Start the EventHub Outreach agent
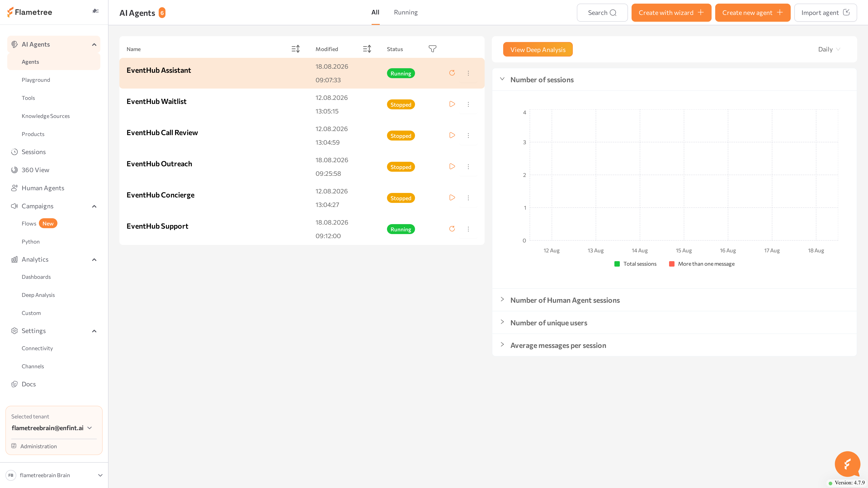Screen dimensions: 868x488 tap(452, 166)
